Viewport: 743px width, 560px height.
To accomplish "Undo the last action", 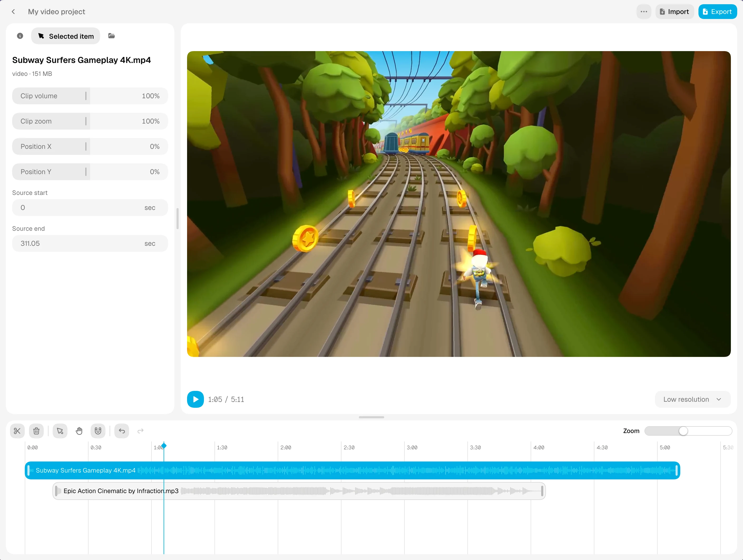I will click(122, 431).
